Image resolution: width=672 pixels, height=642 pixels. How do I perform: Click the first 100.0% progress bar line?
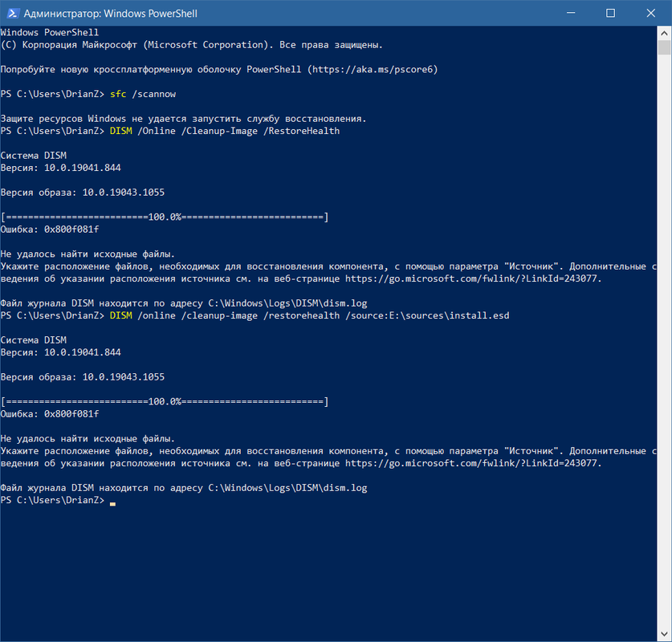[165, 217]
